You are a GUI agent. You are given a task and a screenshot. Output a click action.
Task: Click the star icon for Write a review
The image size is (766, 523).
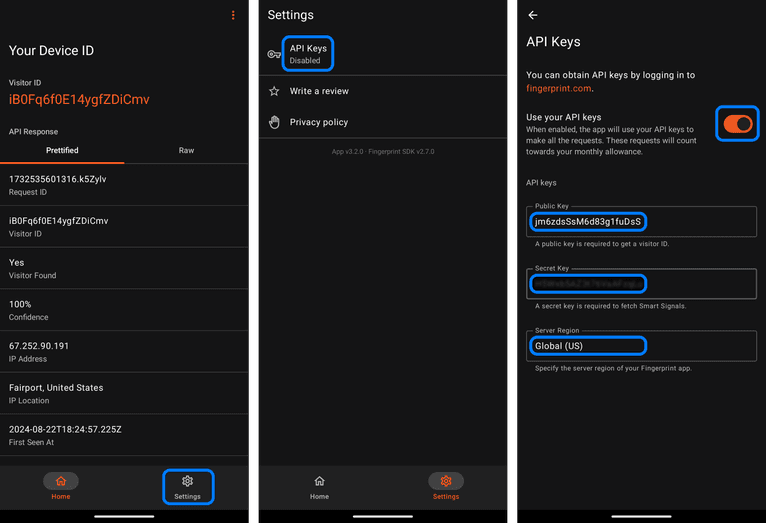pos(274,91)
